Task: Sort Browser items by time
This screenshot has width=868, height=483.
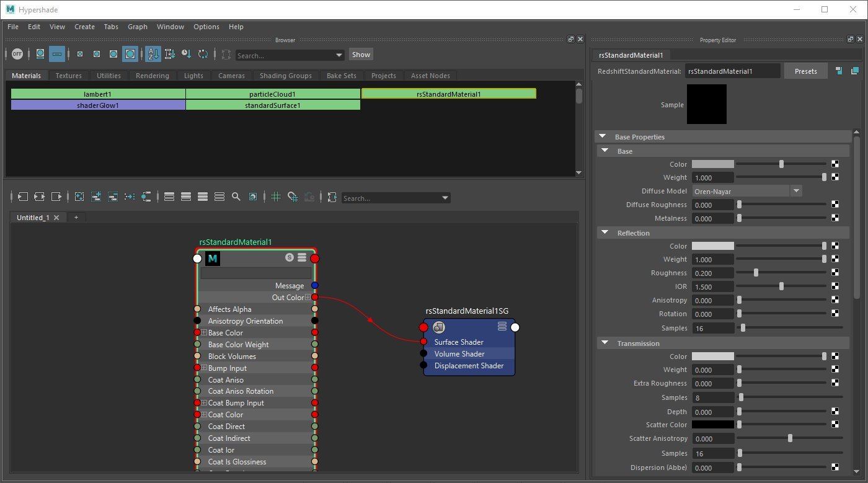Action: click(186, 55)
